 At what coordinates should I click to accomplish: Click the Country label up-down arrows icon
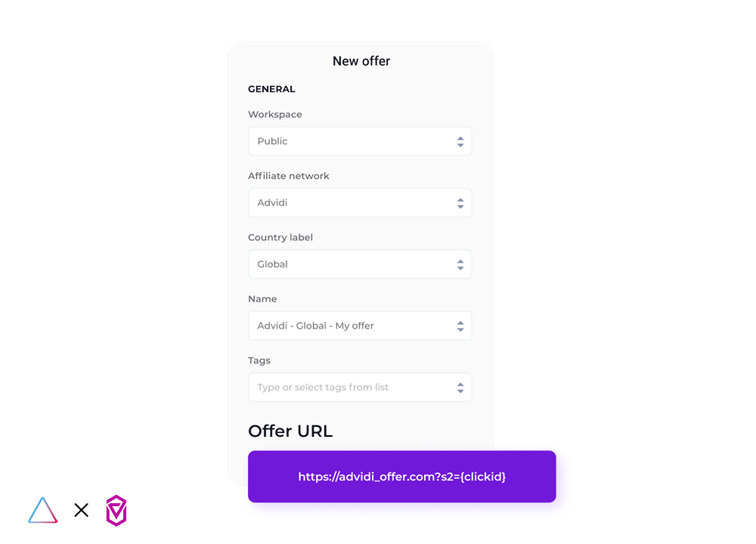point(460,264)
